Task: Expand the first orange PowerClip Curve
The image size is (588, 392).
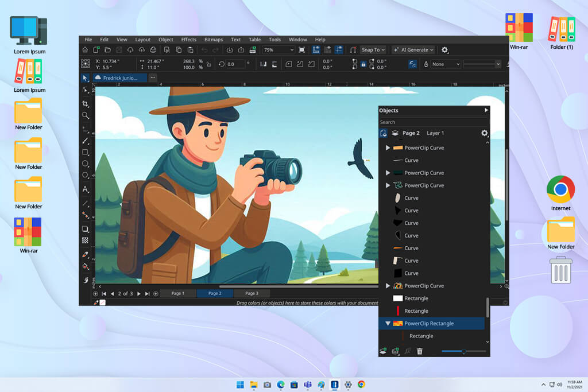Action: (388, 148)
